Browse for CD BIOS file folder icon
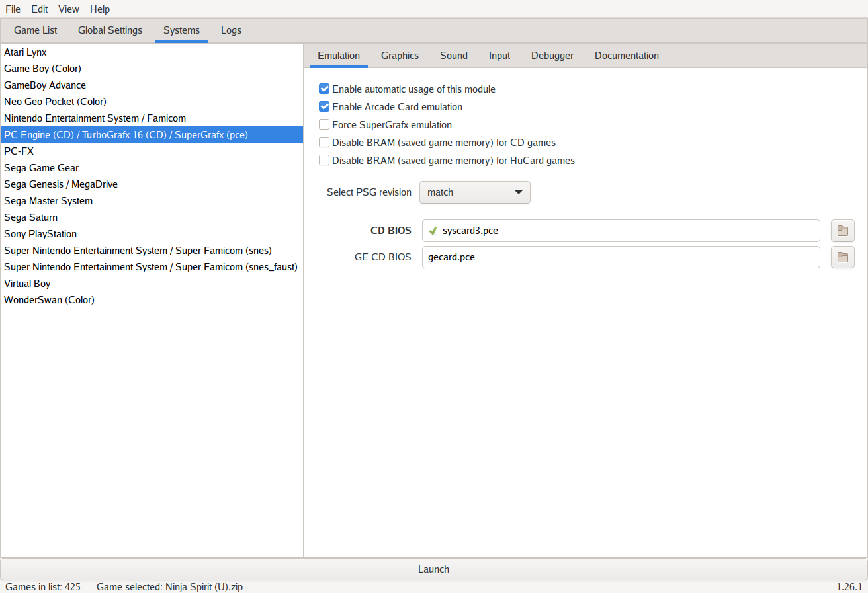This screenshot has height=593, width=868. click(x=843, y=231)
